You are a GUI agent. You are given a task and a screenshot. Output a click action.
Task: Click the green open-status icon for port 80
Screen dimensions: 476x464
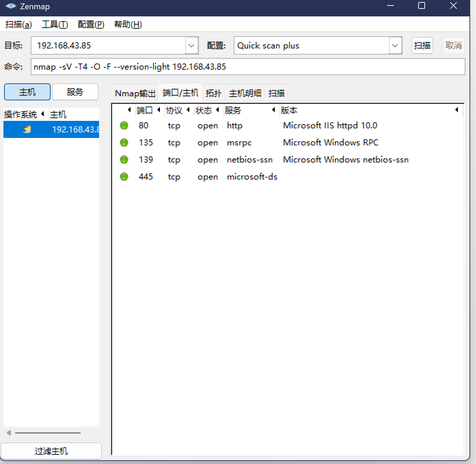[124, 126]
